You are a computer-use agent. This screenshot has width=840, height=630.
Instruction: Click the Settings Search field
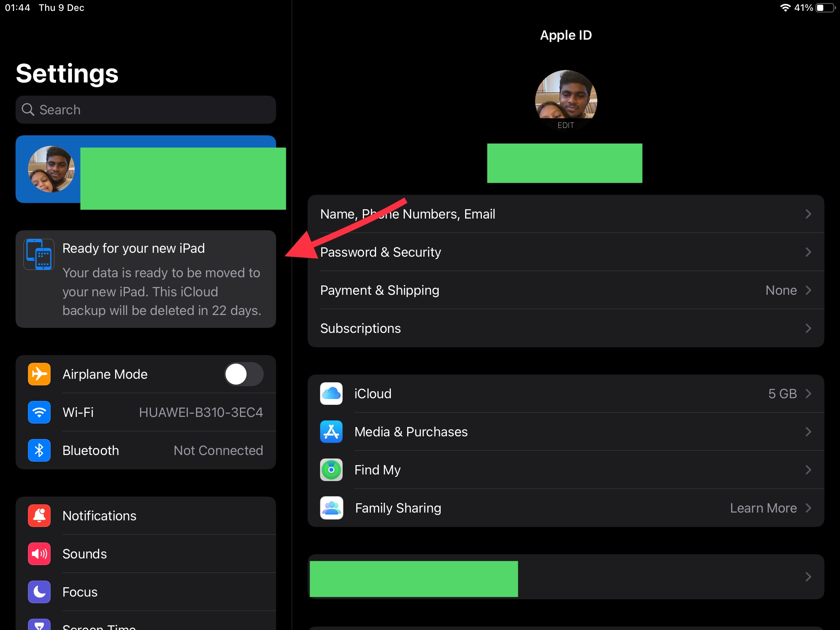pyautogui.click(x=145, y=110)
